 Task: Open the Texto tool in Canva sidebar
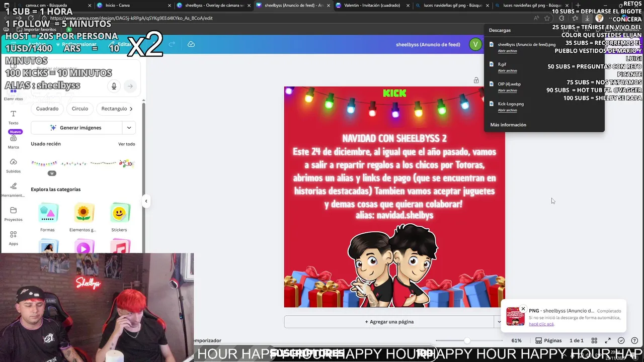[13, 117]
